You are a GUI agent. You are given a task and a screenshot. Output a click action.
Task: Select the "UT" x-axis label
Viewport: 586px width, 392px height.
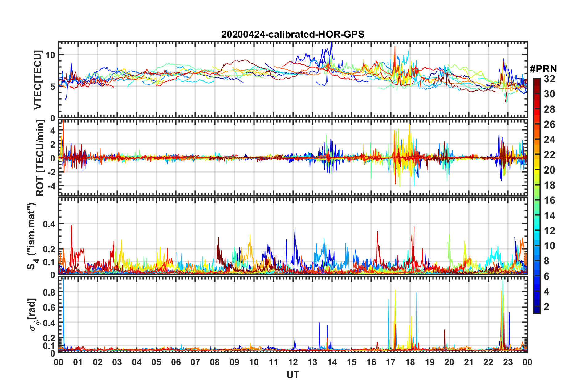tap(293, 375)
